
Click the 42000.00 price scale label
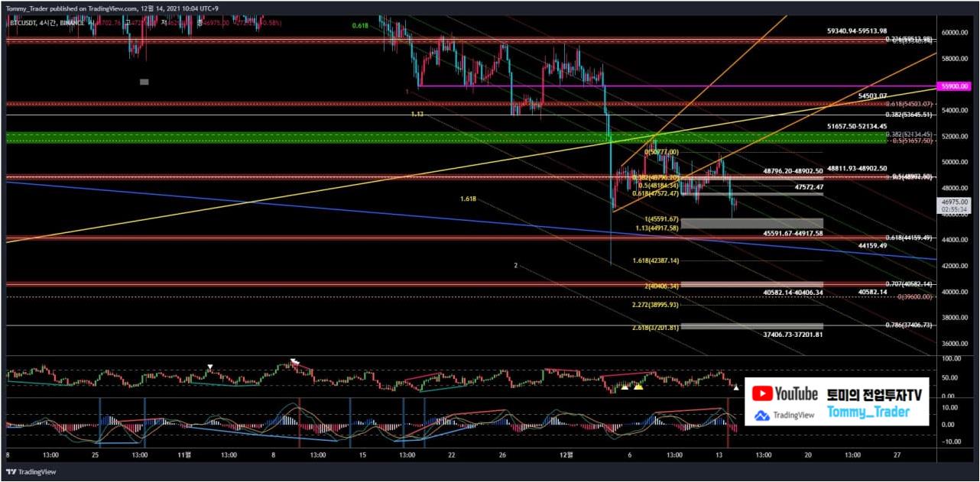point(955,266)
